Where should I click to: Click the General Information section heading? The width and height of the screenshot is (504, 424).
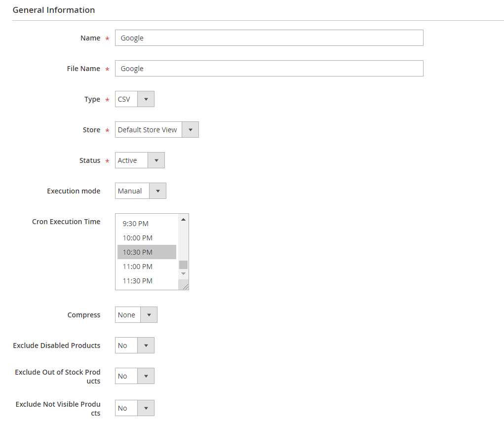tap(54, 10)
